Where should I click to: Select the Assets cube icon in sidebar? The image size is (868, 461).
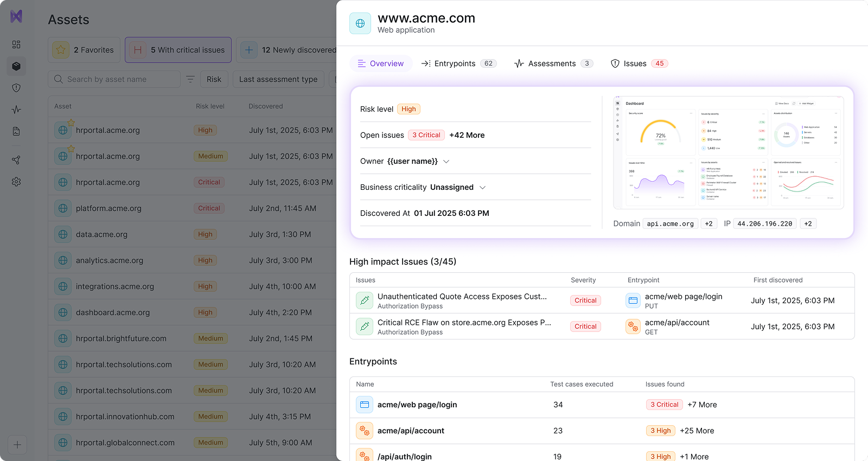click(16, 66)
